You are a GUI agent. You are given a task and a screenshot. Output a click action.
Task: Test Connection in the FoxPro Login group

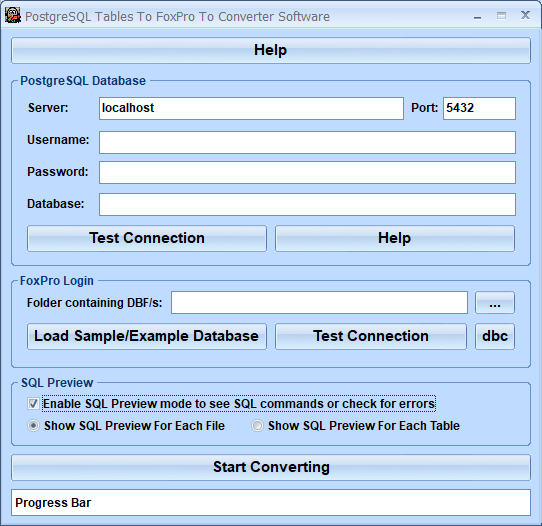tap(371, 337)
